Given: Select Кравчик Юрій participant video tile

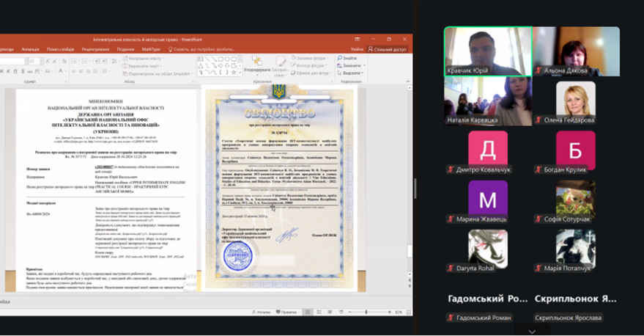Looking at the screenshot, I should coord(489,51).
